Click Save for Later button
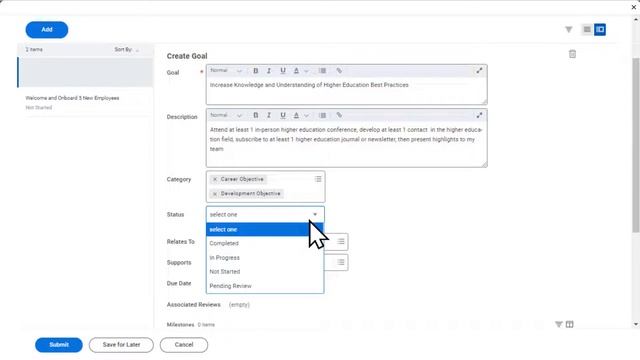This screenshot has width=640, height=360. (121, 345)
